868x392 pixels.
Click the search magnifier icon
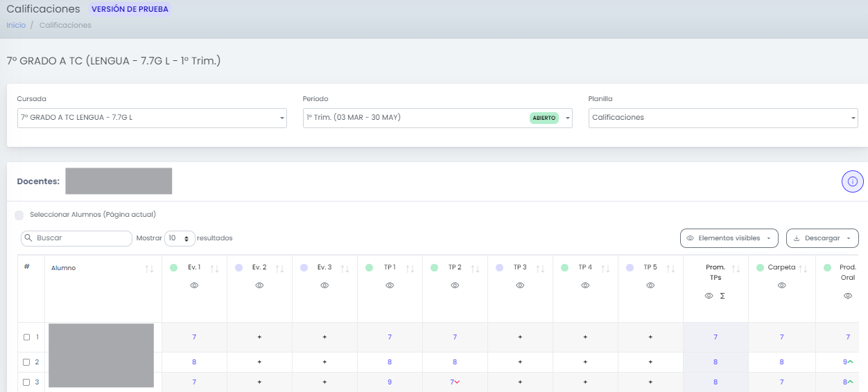pos(28,238)
